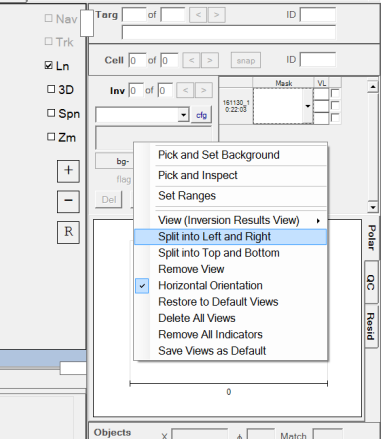
Task: Choose Pick and Inspect menu item
Action: coord(231,175)
